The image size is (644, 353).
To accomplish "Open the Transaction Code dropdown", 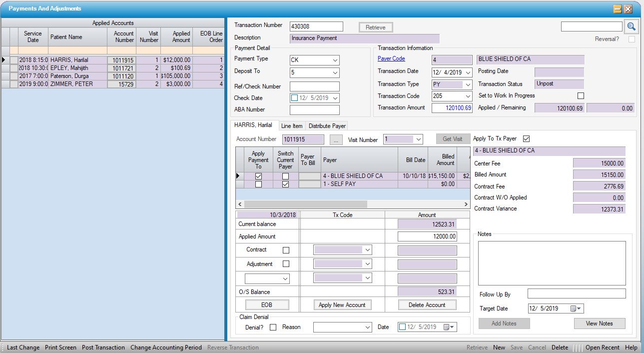I will [x=468, y=96].
